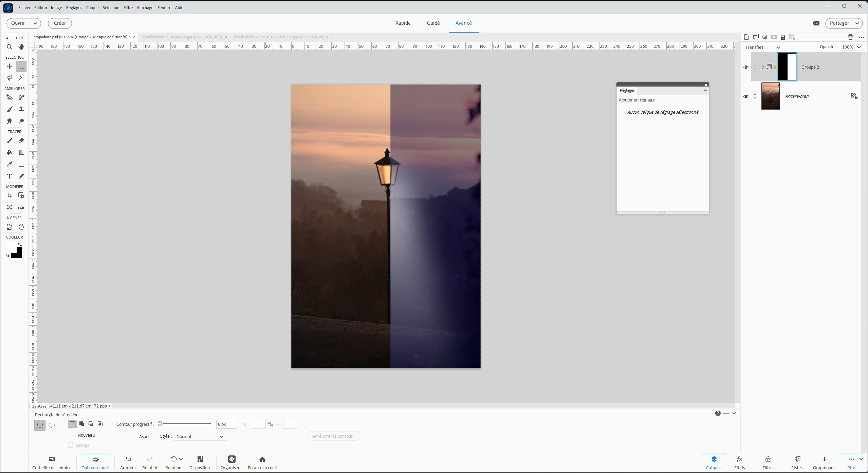Click the Créer button
This screenshot has width=868, height=473.
(60, 23)
